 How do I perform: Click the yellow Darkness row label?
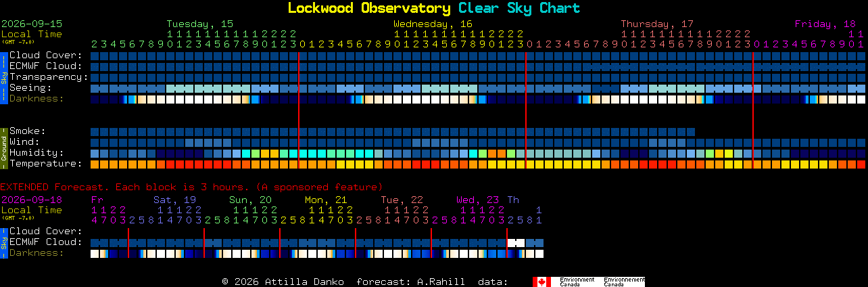pyautogui.click(x=37, y=98)
